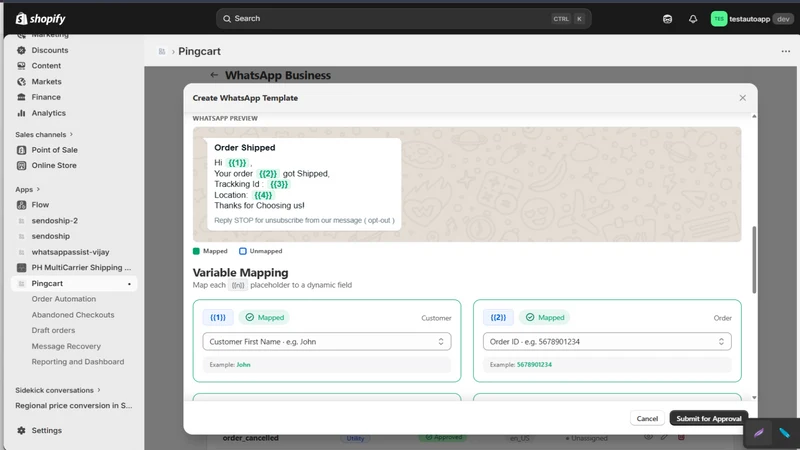The height and width of the screenshot is (450, 800).
Task: Click {{3}} placeholder in WhatsApp preview
Action: (279, 184)
